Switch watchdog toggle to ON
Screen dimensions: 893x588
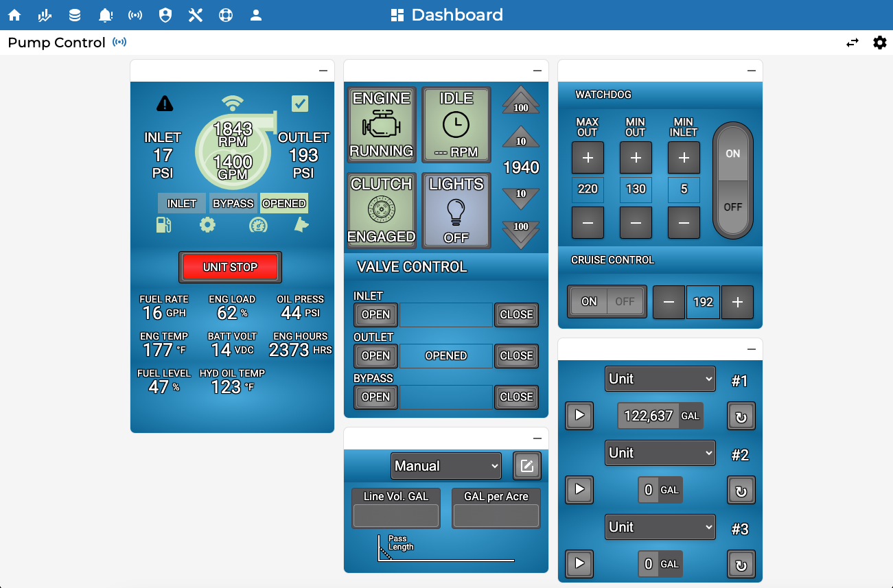[733, 154]
